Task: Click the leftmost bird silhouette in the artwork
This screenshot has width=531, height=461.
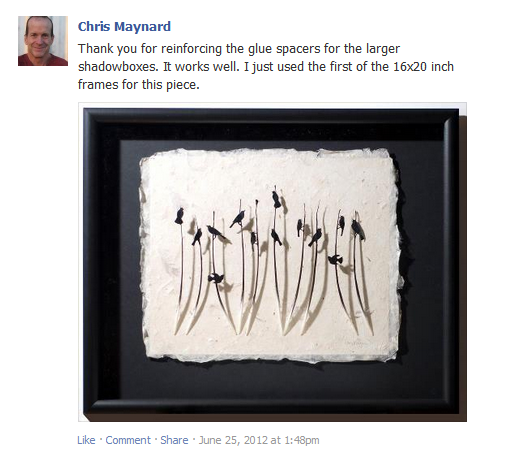Action: click(x=179, y=216)
